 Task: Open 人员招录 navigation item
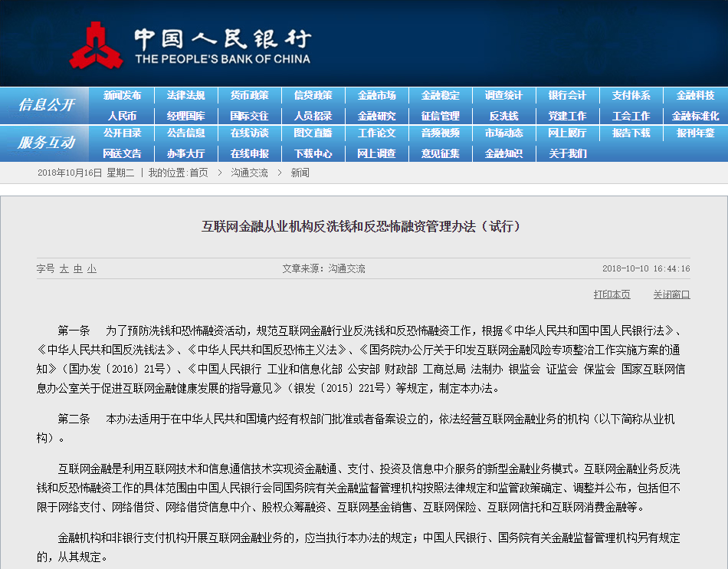tap(313, 116)
